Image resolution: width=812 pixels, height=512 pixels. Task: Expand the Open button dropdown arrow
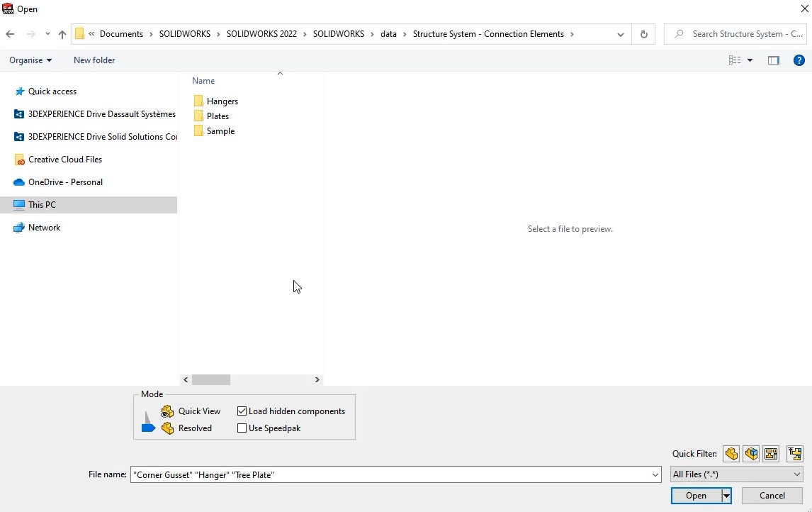coord(725,495)
